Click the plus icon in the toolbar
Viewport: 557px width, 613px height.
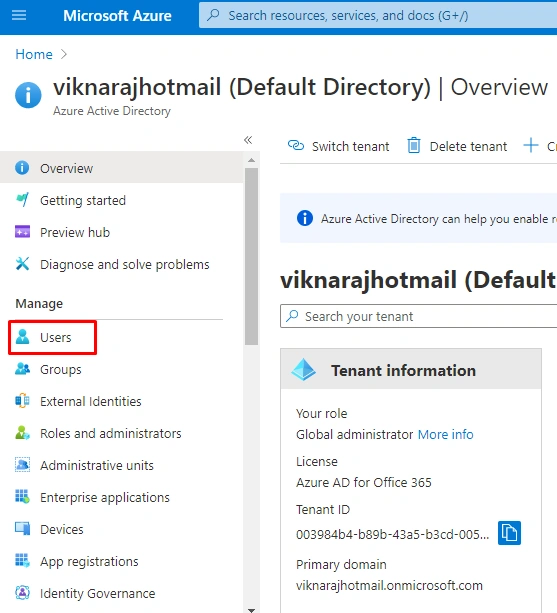click(531, 145)
